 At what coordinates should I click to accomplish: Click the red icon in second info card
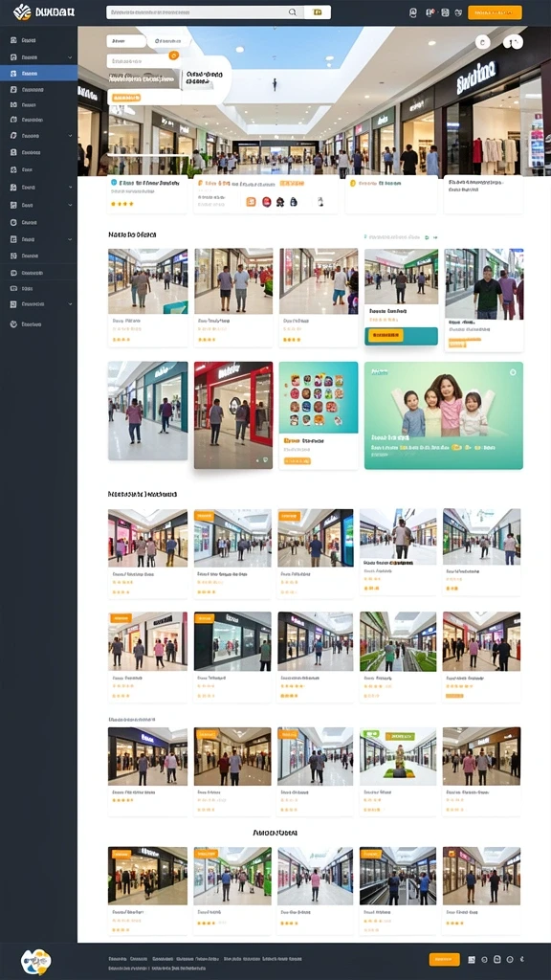[266, 201]
